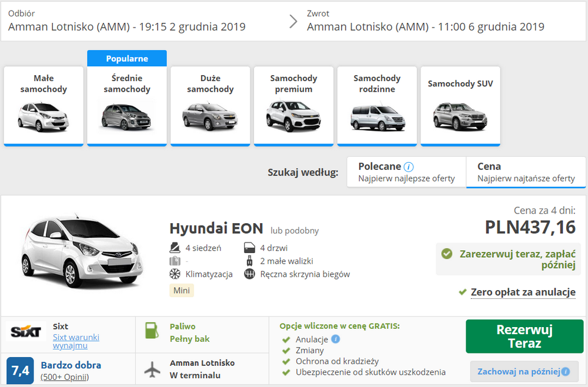Click the Anulacje info icon
The width and height of the screenshot is (588, 387).
pyautogui.click(x=336, y=339)
